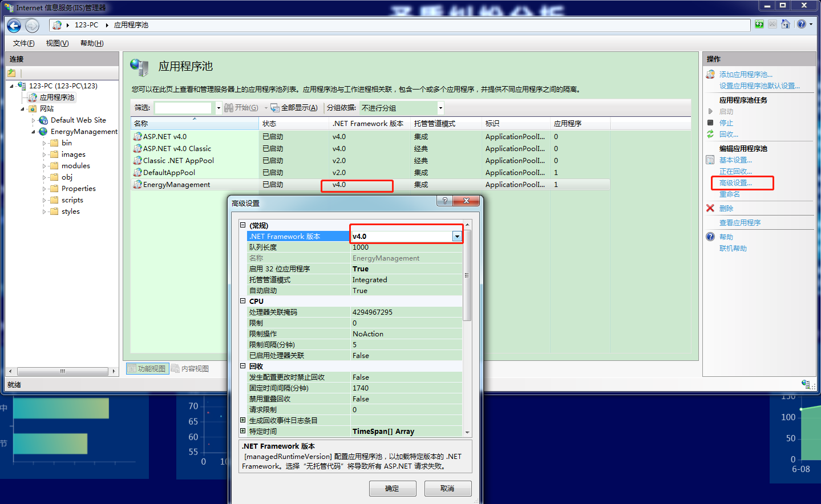Click the Default Web Site globe icon
This screenshot has height=504, width=821.
click(43, 120)
